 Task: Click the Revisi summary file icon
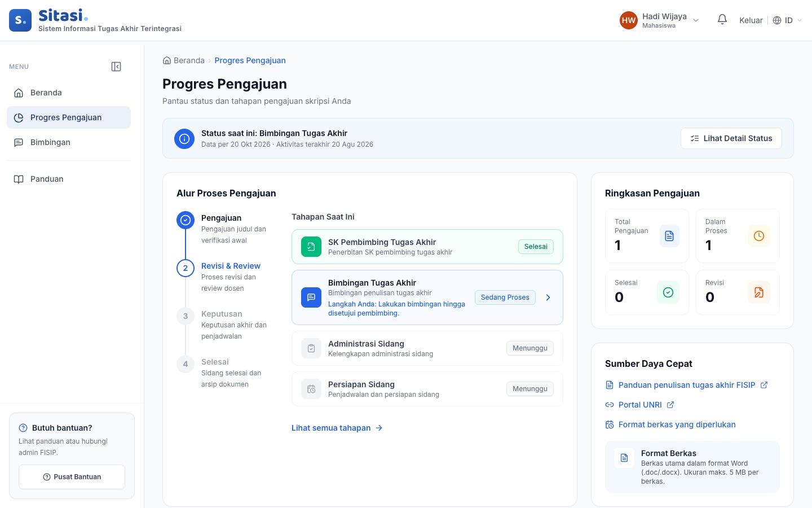(x=759, y=292)
